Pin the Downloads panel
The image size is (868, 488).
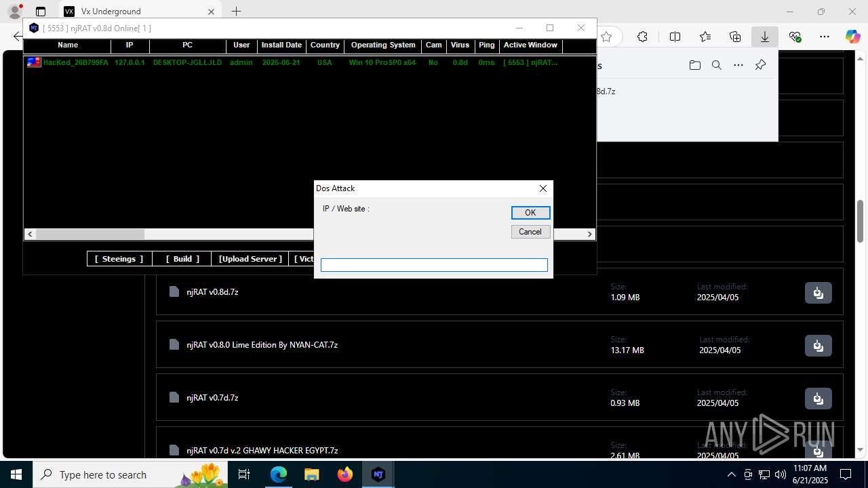(760, 65)
